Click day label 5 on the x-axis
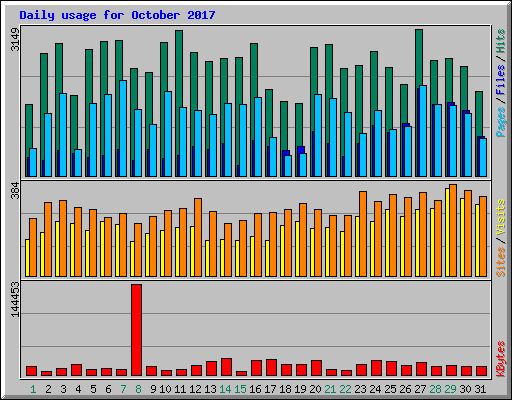Image resolution: width=512 pixels, height=400 pixels. pyautogui.click(x=93, y=389)
